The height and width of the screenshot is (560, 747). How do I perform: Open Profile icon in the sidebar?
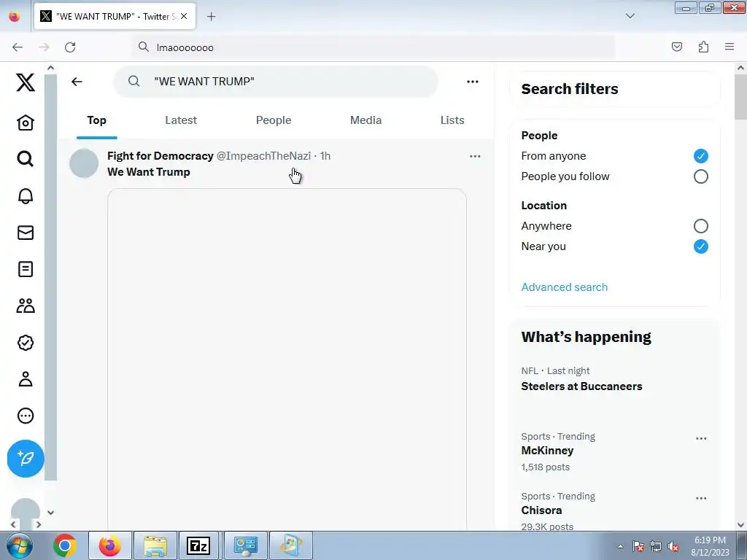(x=26, y=379)
